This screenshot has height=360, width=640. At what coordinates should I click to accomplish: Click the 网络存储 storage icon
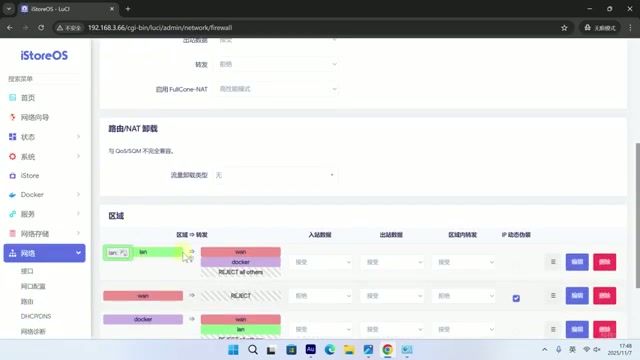[12, 233]
